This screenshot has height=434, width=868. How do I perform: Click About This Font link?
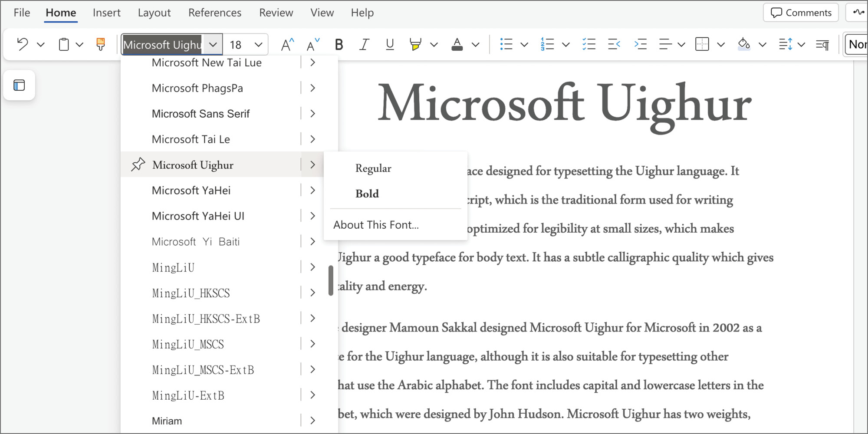[376, 224]
